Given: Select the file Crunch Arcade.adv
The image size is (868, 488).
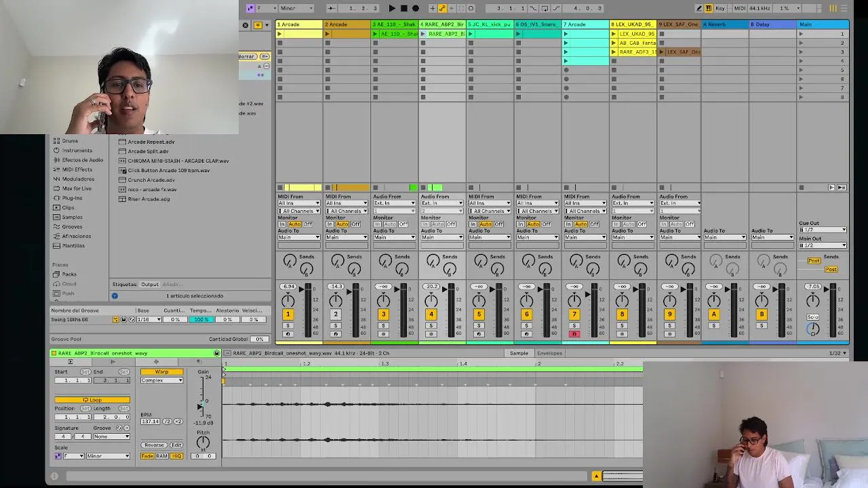Looking at the screenshot, I should click(x=151, y=180).
